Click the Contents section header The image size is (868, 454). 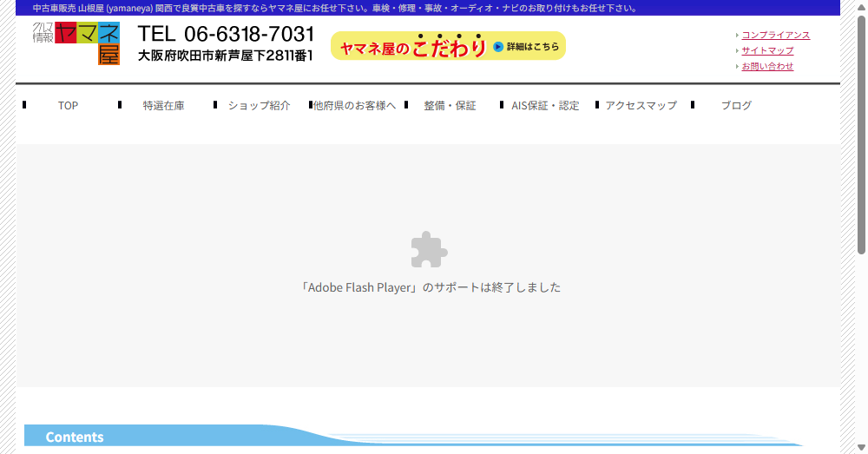pos(75,437)
